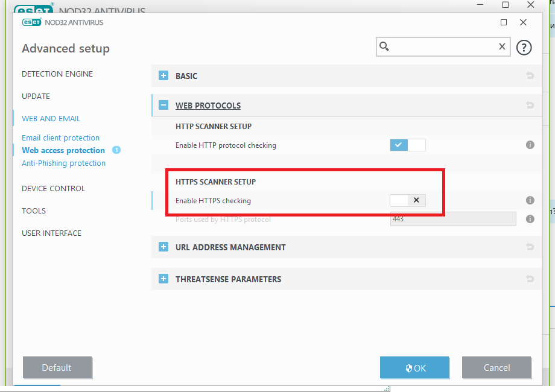The width and height of the screenshot is (555, 392).
Task: Open Email client protection settings
Action: [60, 138]
